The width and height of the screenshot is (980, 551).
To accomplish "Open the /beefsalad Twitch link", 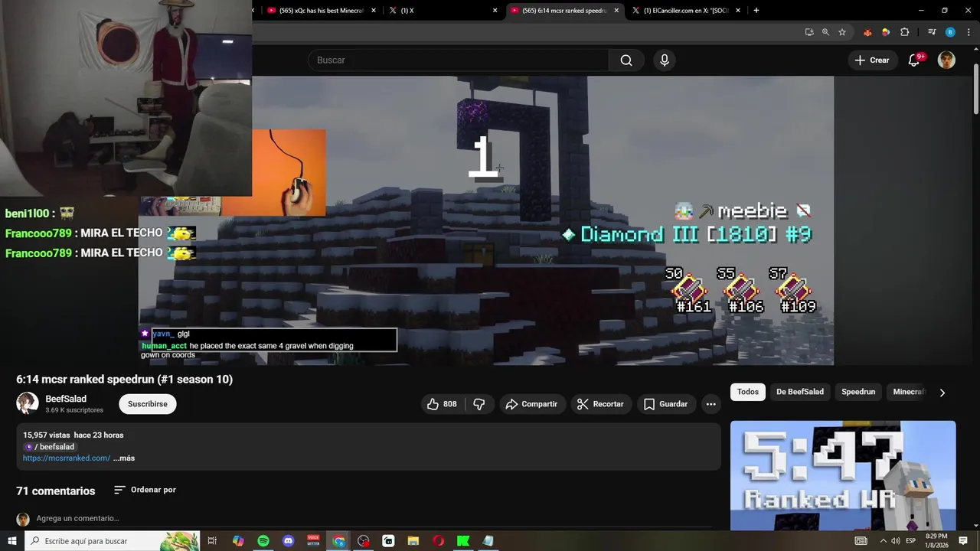I will pos(51,447).
